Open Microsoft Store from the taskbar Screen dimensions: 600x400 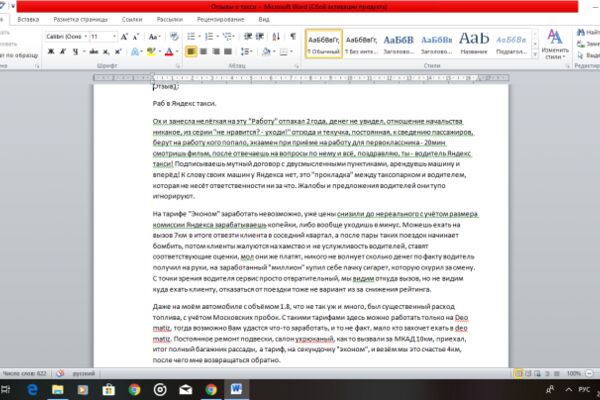coord(109,390)
